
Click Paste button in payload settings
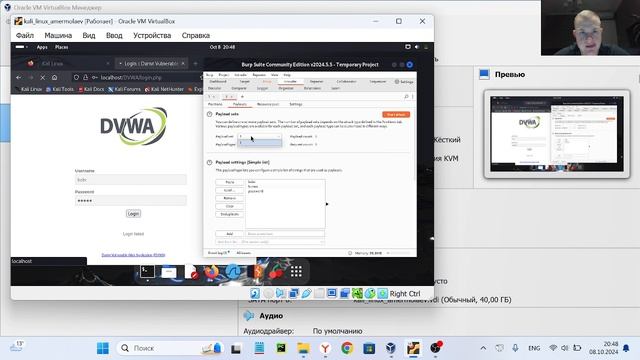[x=230, y=182]
